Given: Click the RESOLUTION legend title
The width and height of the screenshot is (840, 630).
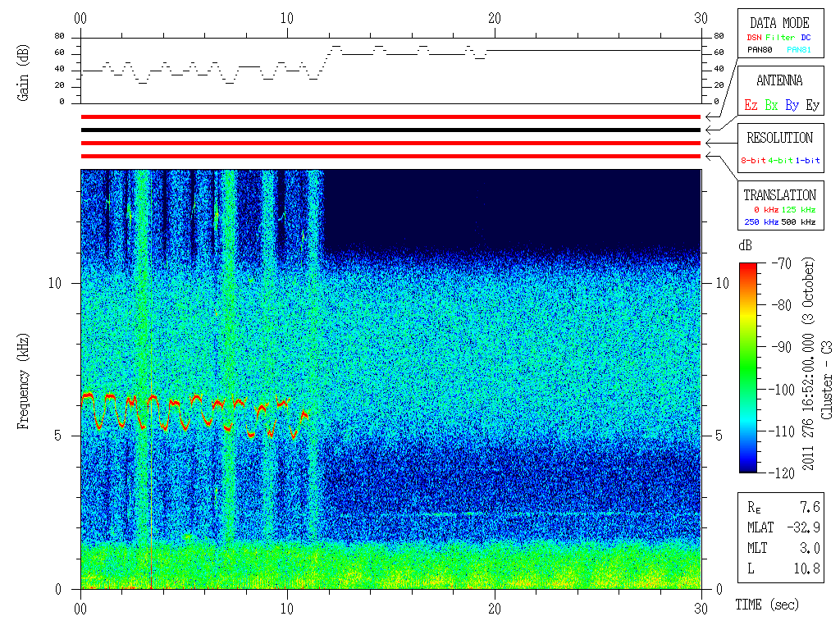Looking at the screenshot, I should tap(779, 138).
